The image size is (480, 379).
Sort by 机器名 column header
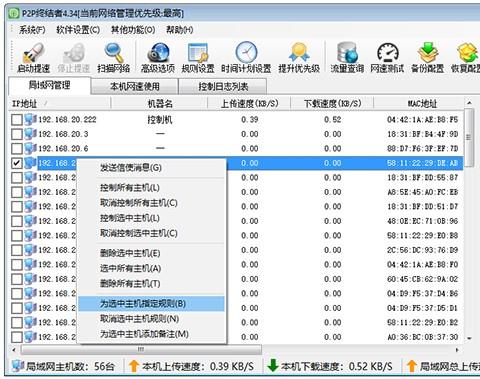[x=159, y=104]
